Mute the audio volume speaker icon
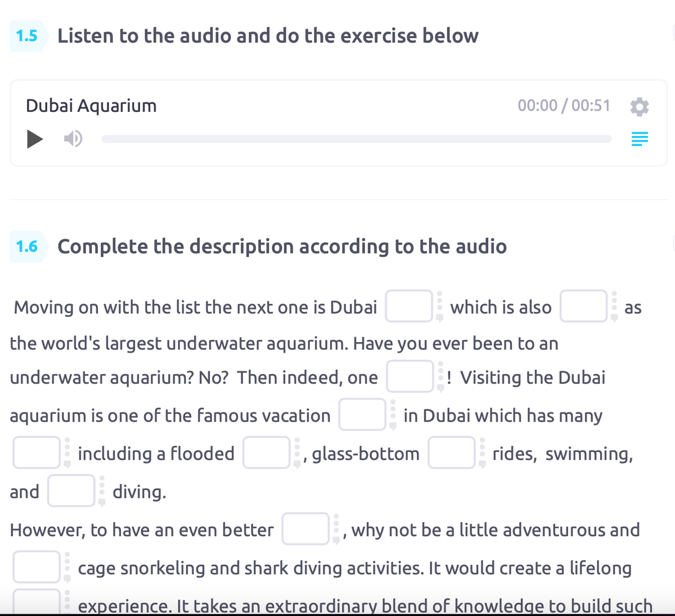675x616 pixels. tap(73, 138)
